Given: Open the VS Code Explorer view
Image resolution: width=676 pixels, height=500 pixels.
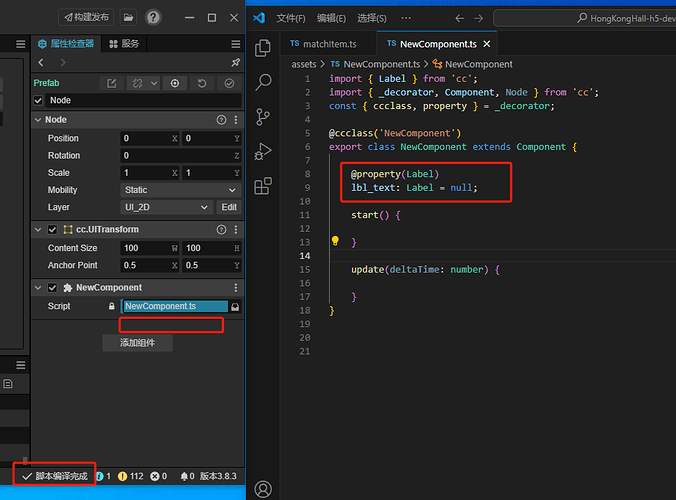Looking at the screenshot, I should (264, 48).
